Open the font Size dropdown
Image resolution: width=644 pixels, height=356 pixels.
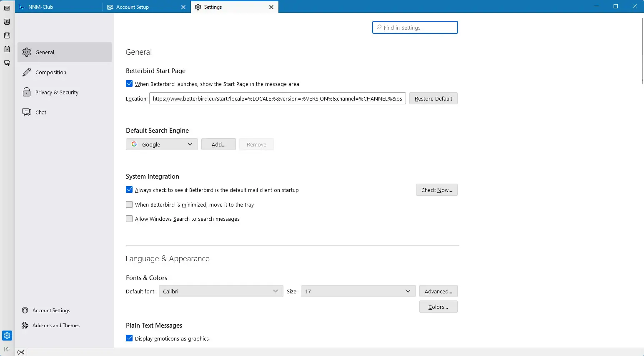click(x=358, y=291)
